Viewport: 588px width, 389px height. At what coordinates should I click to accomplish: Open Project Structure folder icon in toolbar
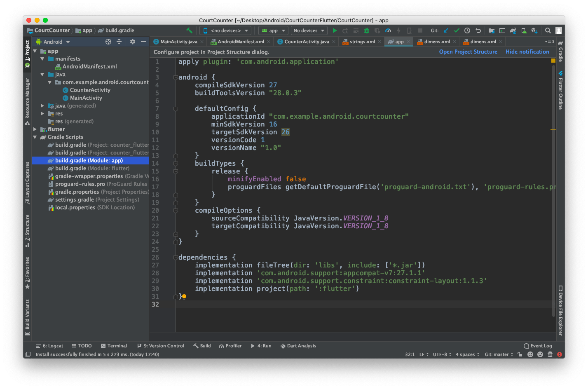pyautogui.click(x=491, y=30)
